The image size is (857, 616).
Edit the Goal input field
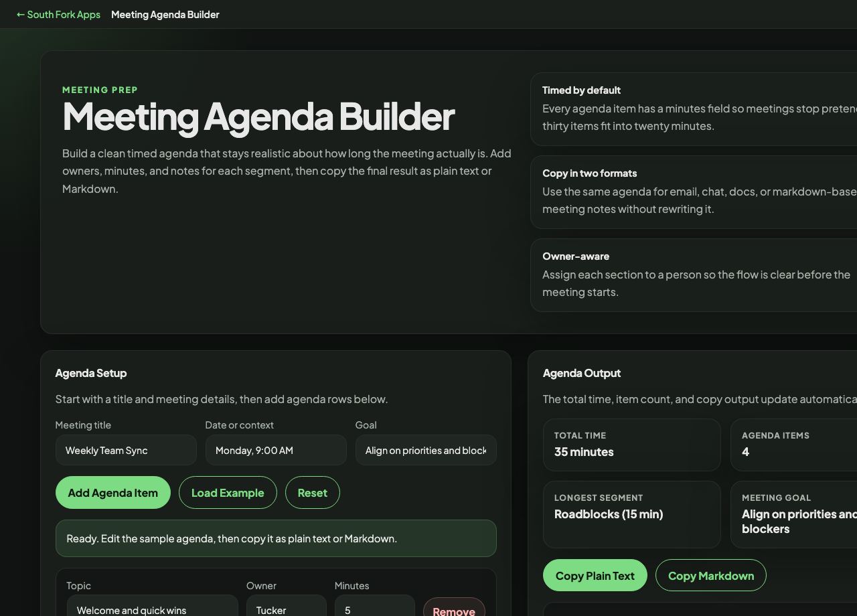point(426,450)
